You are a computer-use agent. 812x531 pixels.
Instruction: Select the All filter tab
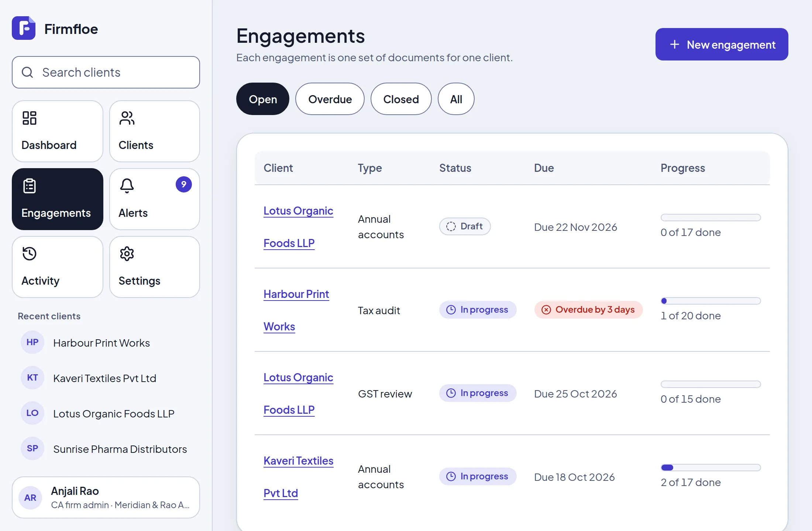coord(456,99)
